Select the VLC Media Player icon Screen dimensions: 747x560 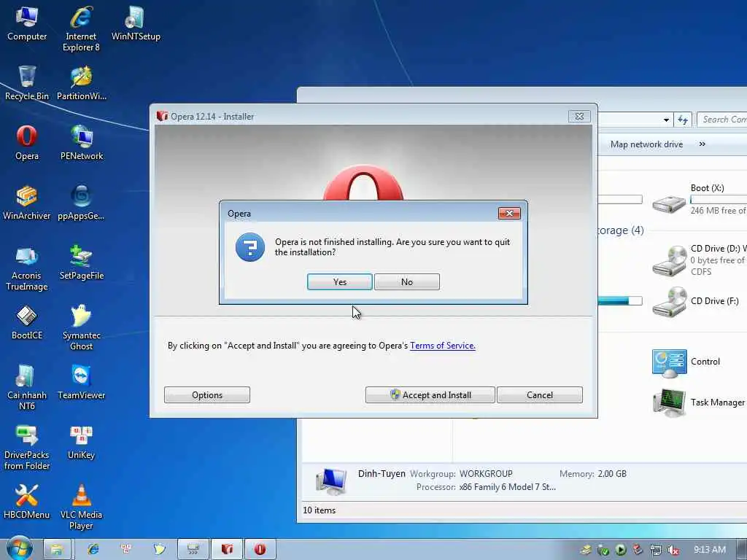coord(82,507)
